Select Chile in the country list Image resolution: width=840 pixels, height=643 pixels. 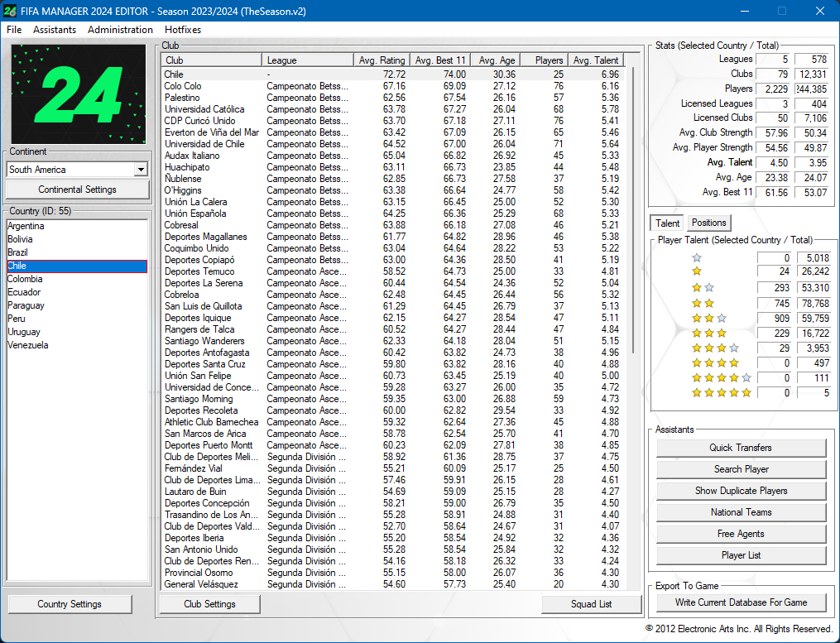(77, 266)
